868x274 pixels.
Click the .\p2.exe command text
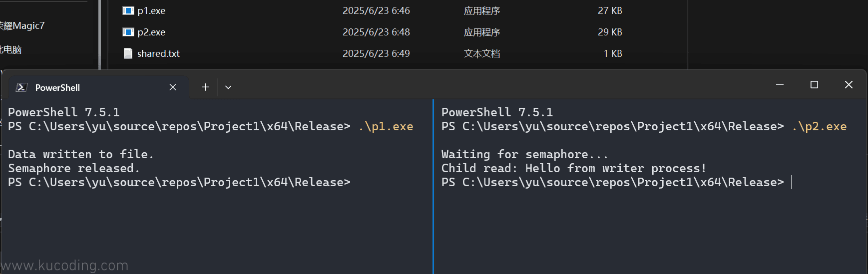(819, 126)
